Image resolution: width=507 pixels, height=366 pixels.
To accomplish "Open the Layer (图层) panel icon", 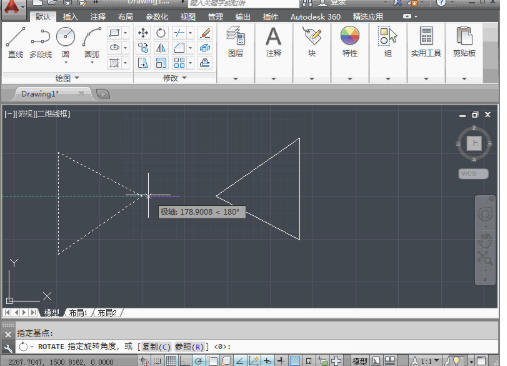I will pos(236,36).
